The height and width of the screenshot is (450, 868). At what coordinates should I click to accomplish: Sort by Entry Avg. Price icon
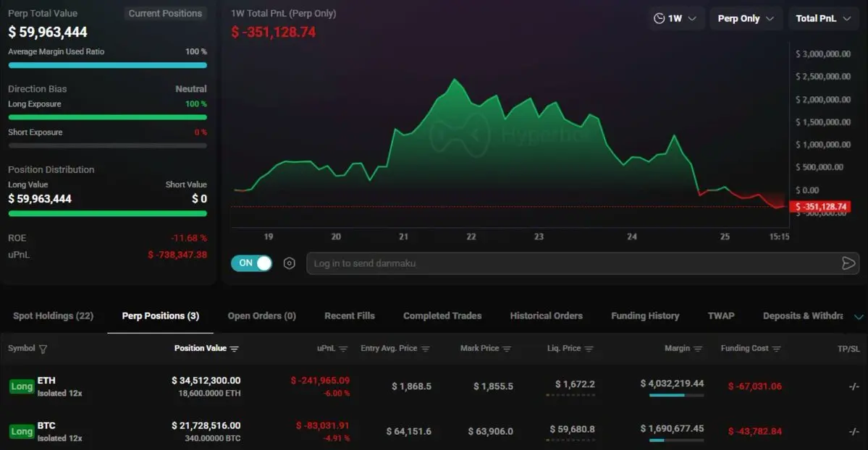pyautogui.click(x=425, y=349)
